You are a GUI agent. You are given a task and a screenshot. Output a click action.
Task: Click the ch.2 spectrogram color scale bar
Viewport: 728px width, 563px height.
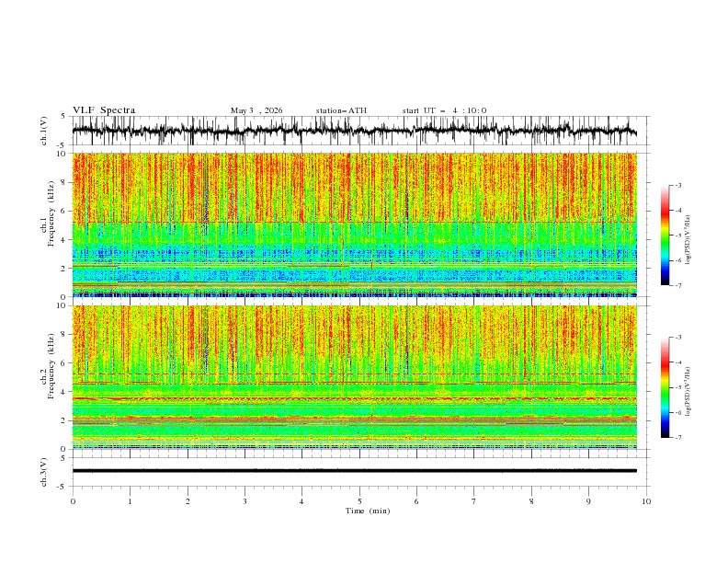pos(665,387)
